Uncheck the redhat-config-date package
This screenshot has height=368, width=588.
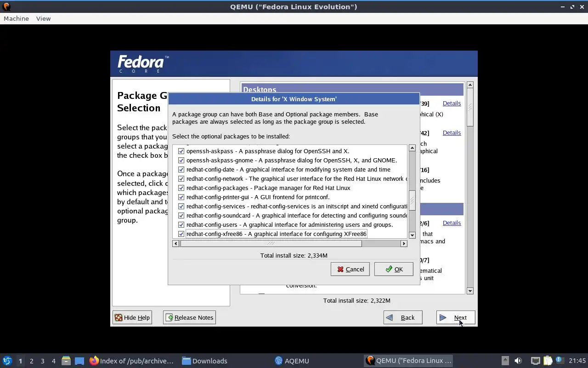(181, 169)
